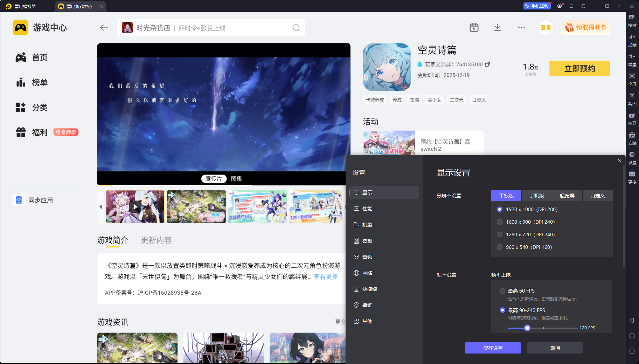Adjust the 120 FPS frame rate slider
Screen dimensions: 639x364
(527, 328)
